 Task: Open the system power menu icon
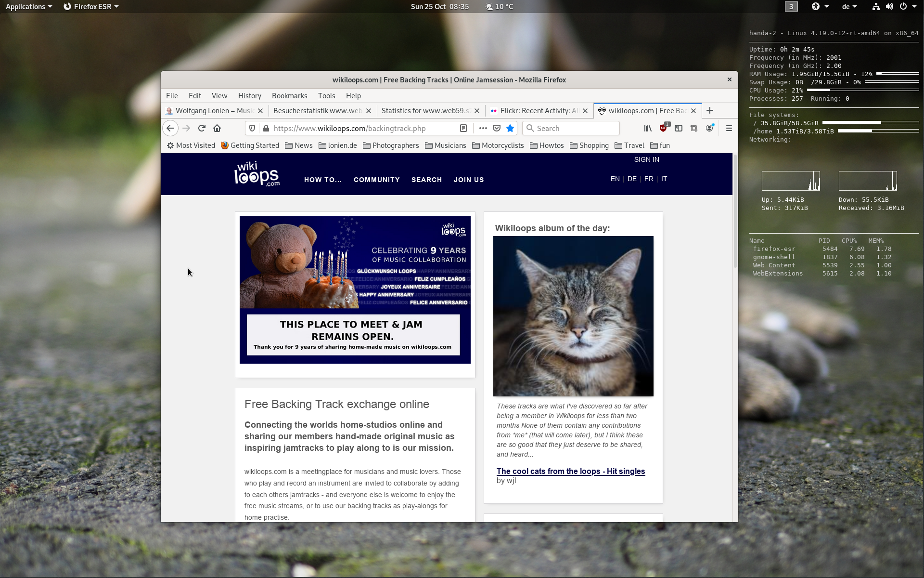[908, 6]
